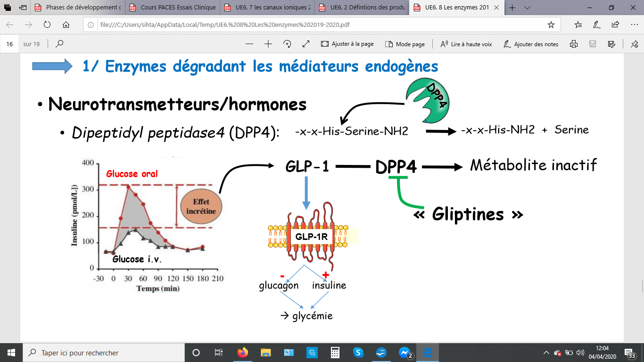This screenshot has height=362, width=644.
Task: Start 'Lire à haute voix' read aloud
Action: (466, 44)
